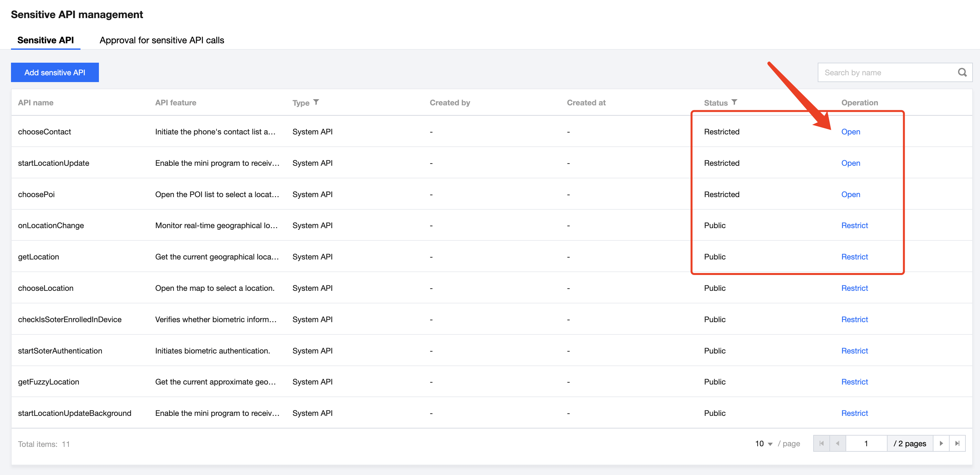
Task: Click Open for chooseContact API
Action: (850, 132)
